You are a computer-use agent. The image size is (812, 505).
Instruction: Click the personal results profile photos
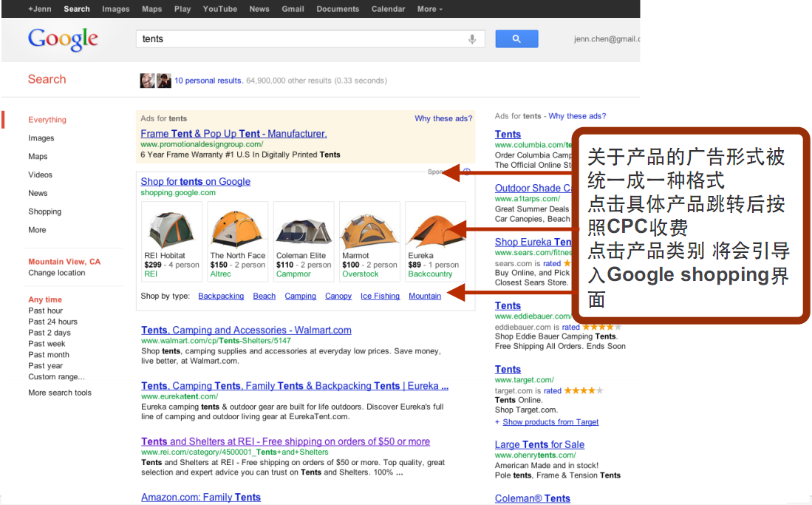[155, 81]
